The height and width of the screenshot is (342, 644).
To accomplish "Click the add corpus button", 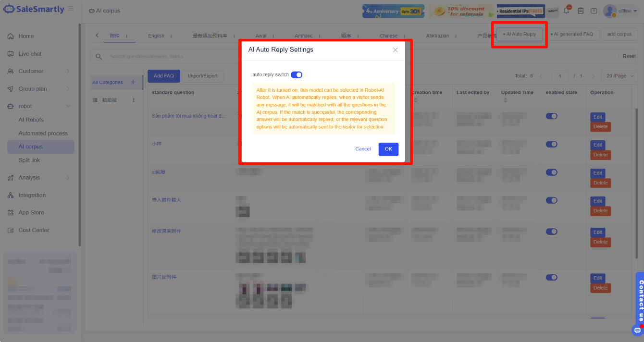I will tap(619, 34).
